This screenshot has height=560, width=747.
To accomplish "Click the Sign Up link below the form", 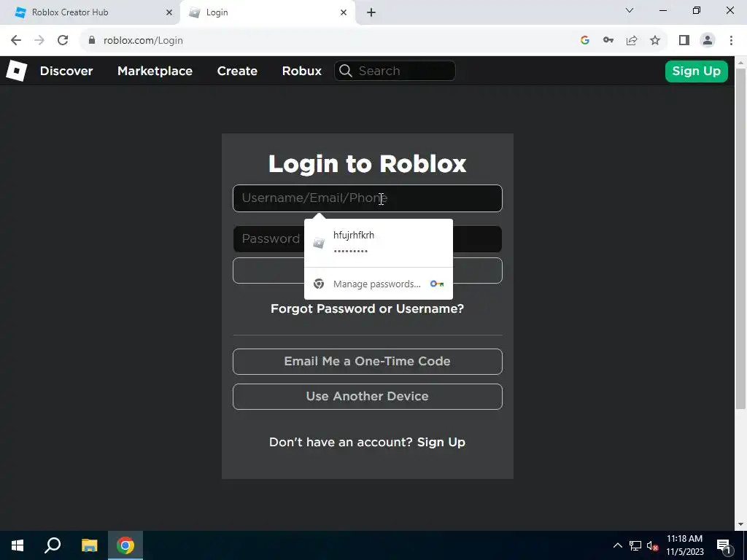I will pos(441,442).
